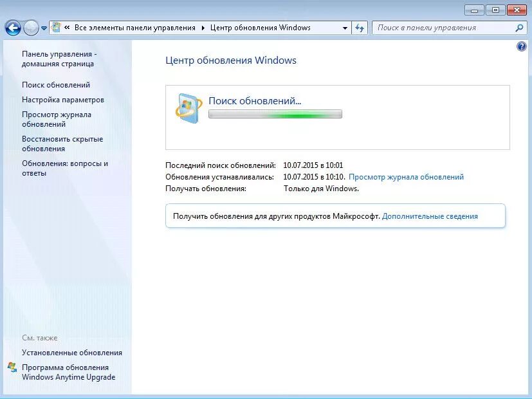Viewport: 532px width, 399px height.
Task: Click the 'Центр обновления Windows' page heading
Action: (231, 60)
